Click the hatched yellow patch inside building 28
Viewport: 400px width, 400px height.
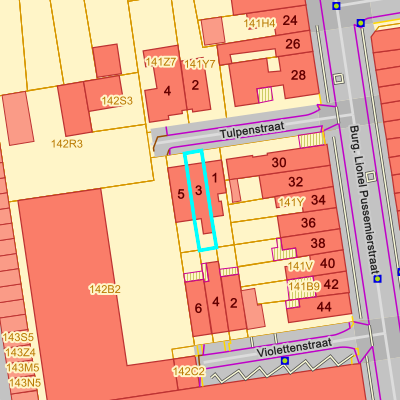tap(265, 95)
